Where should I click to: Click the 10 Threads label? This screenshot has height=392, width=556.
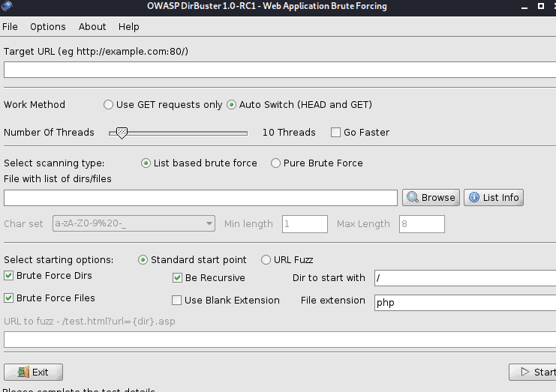click(289, 133)
